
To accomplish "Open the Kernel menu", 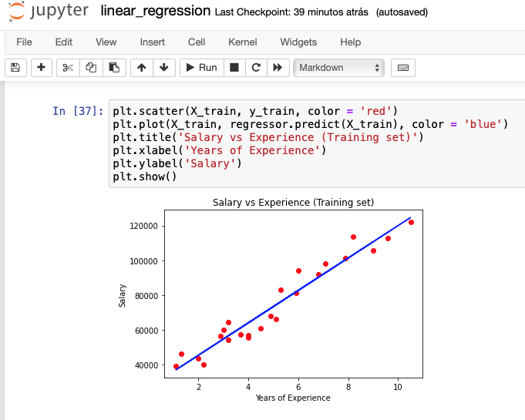I will [x=243, y=42].
